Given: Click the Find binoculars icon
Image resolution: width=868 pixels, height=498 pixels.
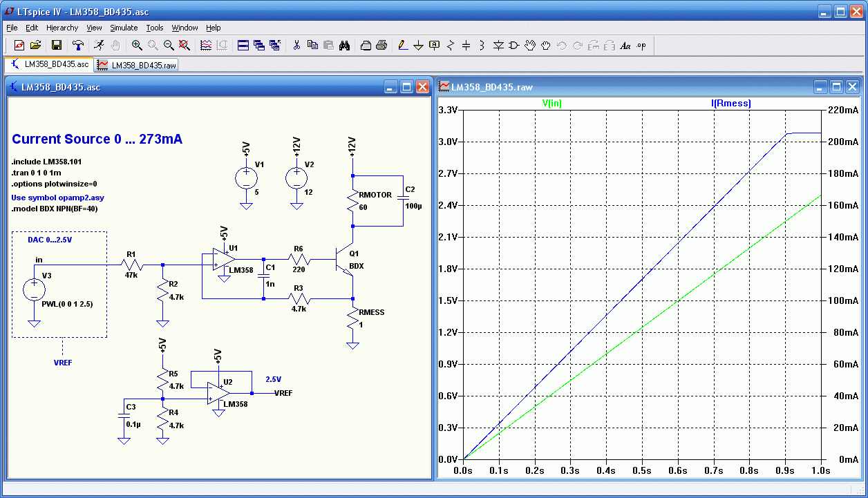Looking at the screenshot, I should [344, 46].
